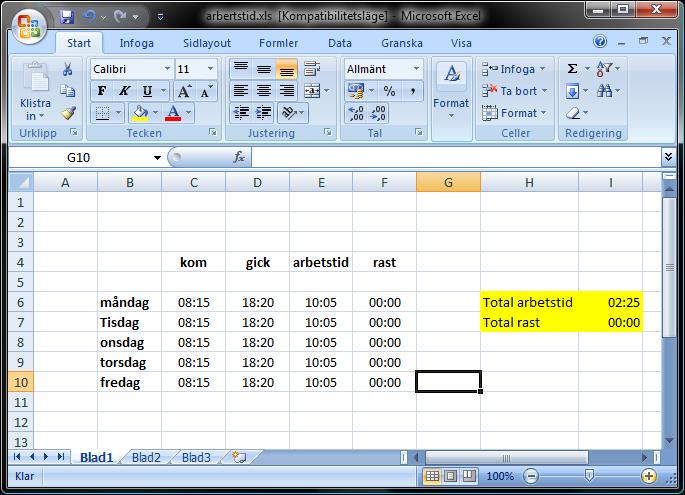
Task: Click the fx insert function icon
Action: click(x=239, y=157)
